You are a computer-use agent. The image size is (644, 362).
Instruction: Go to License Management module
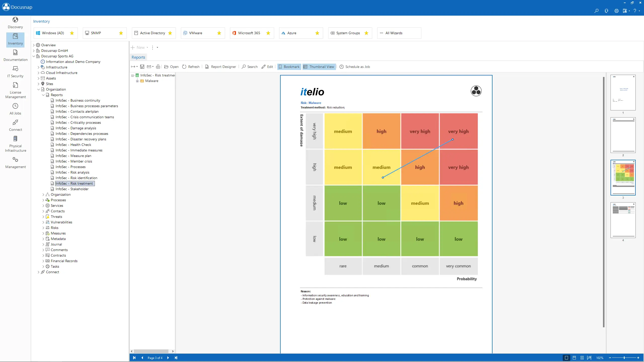pos(15,90)
